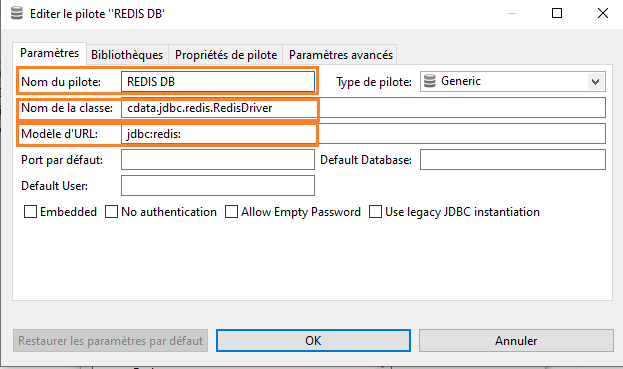Click the Annuler button
Screen dimensions: 623x369
(516, 340)
